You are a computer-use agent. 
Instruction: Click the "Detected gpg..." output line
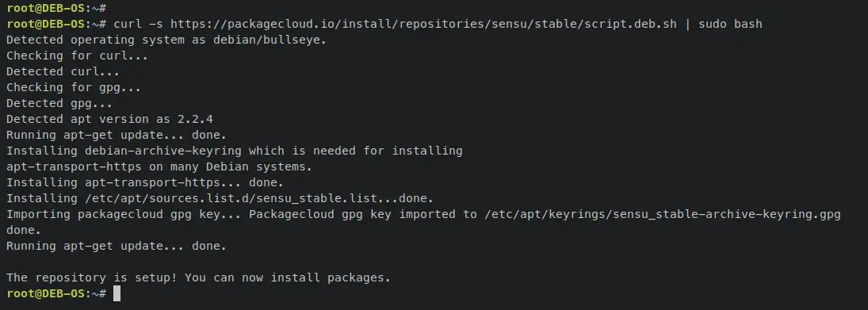59,103
